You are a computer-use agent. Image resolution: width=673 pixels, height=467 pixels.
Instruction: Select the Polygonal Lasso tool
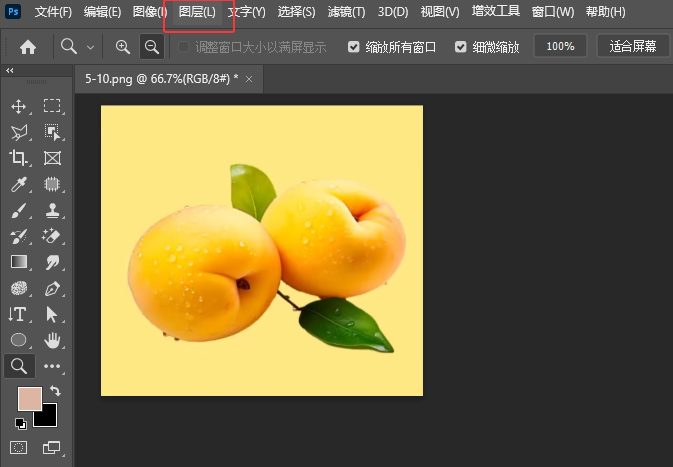pyautogui.click(x=18, y=132)
